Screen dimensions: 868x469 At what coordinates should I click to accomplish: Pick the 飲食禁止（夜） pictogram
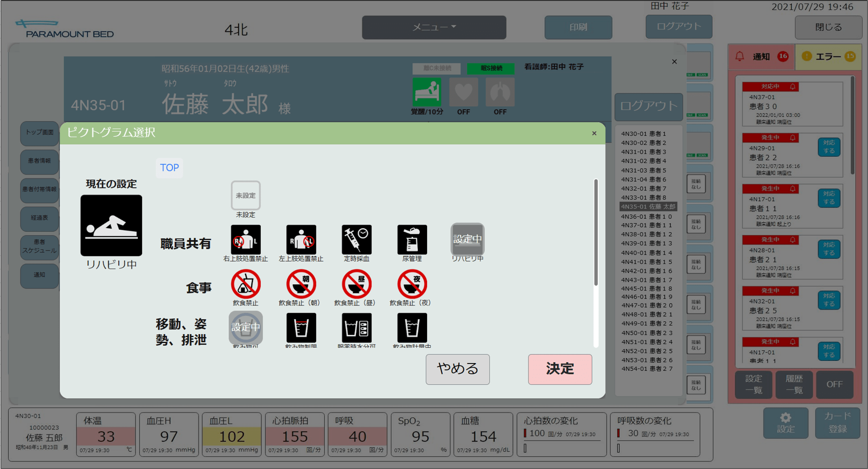pos(412,284)
